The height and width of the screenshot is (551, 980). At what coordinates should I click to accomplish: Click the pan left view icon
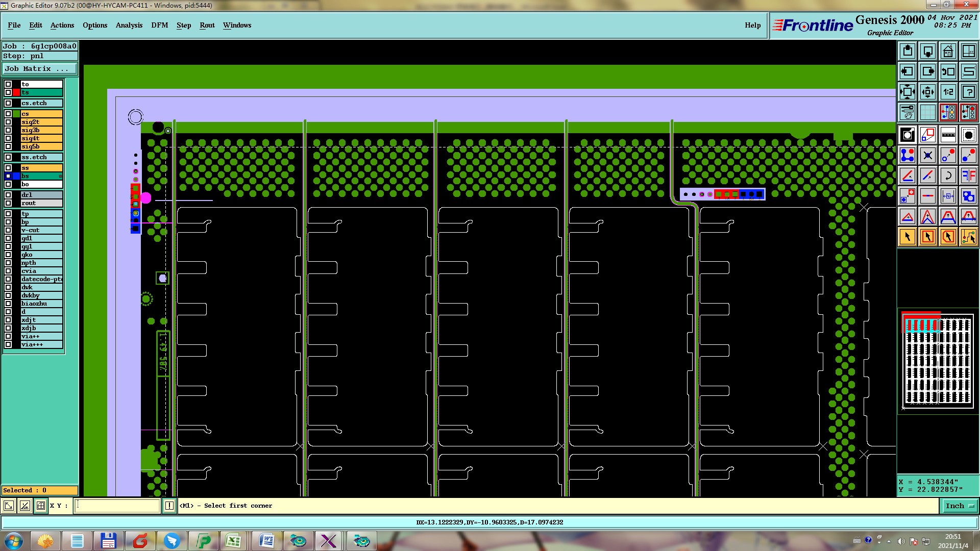click(908, 71)
